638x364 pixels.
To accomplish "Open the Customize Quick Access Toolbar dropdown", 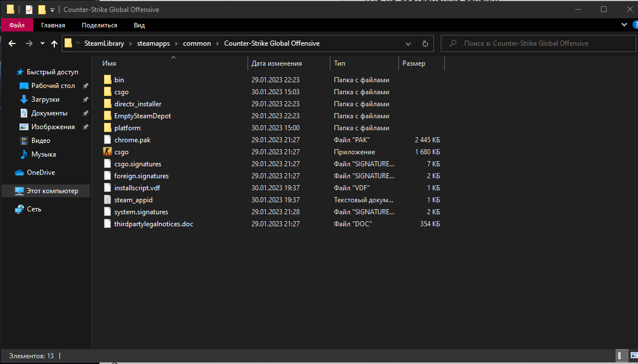I will pos(52,10).
